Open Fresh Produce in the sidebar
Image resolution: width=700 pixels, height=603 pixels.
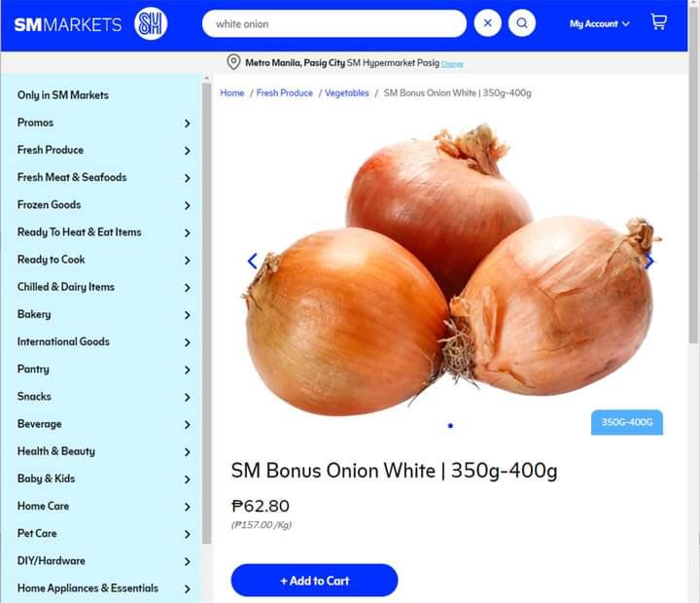[51, 150]
